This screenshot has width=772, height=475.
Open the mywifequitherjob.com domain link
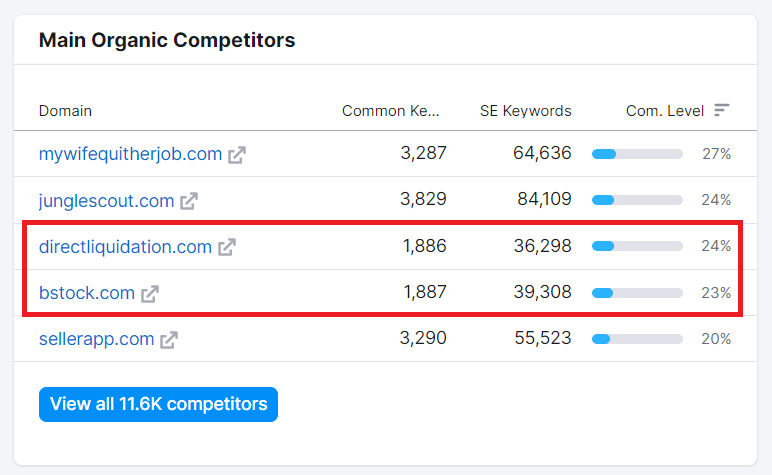130,154
